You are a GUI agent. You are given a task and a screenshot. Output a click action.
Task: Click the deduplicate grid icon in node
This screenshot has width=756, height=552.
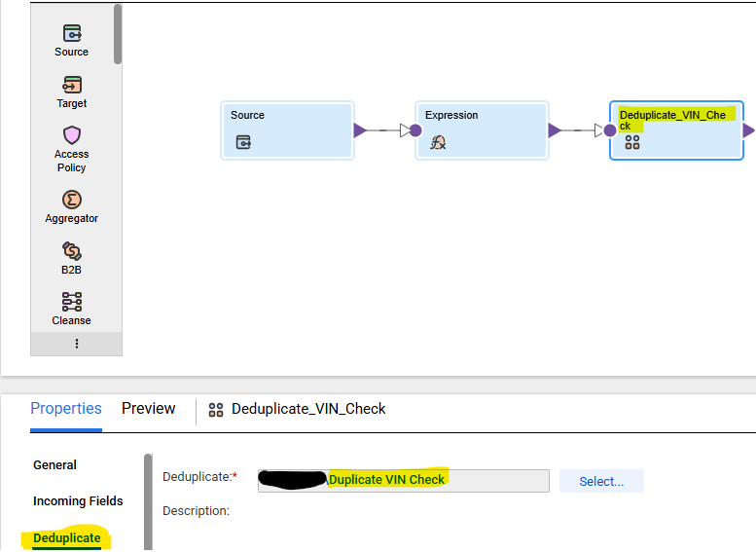pos(632,142)
